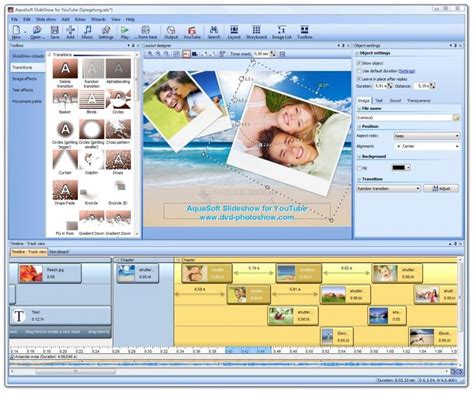This screenshot has width=474, height=393.
Task: Switch to the Sound tab
Action: (x=395, y=100)
